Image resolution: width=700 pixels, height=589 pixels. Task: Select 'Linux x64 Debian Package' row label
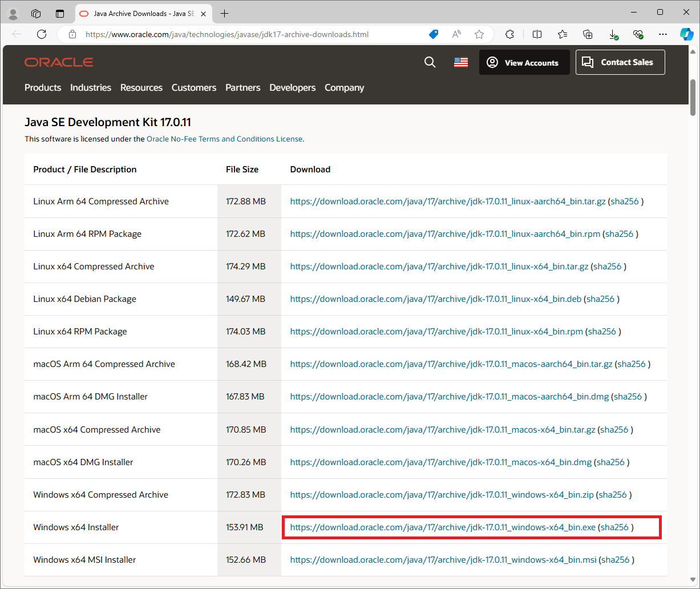click(x=84, y=299)
